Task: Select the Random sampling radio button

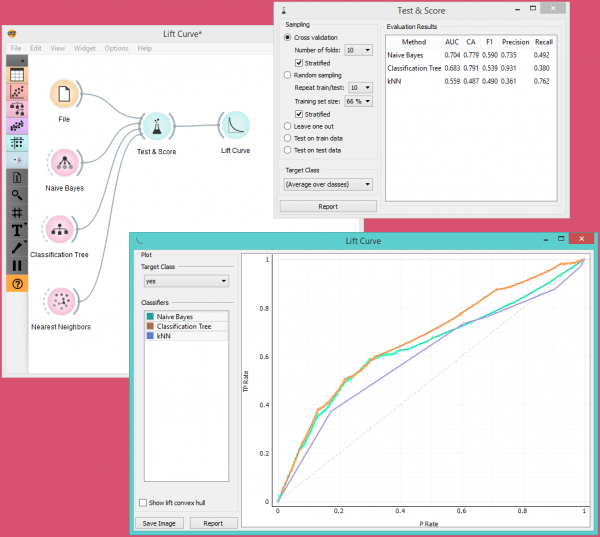Action: (289, 75)
